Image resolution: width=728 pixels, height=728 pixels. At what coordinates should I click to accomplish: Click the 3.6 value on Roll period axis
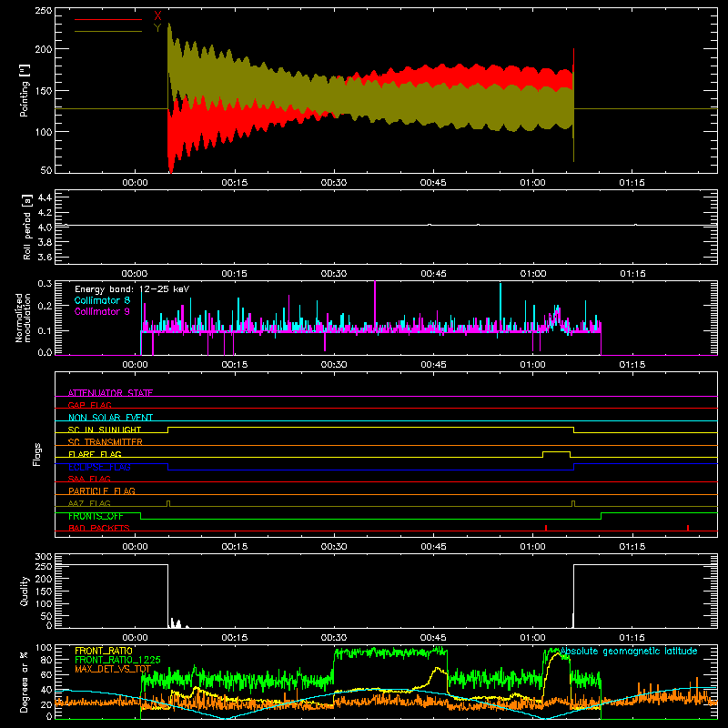(45, 257)
